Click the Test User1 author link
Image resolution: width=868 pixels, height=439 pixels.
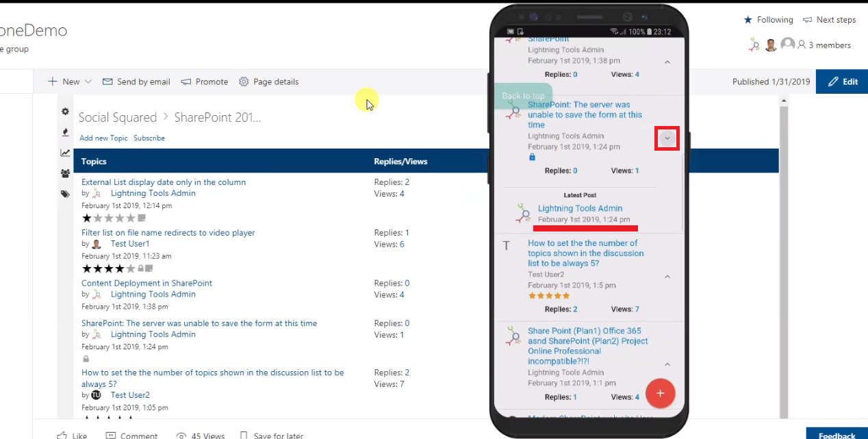click(130, 244)
